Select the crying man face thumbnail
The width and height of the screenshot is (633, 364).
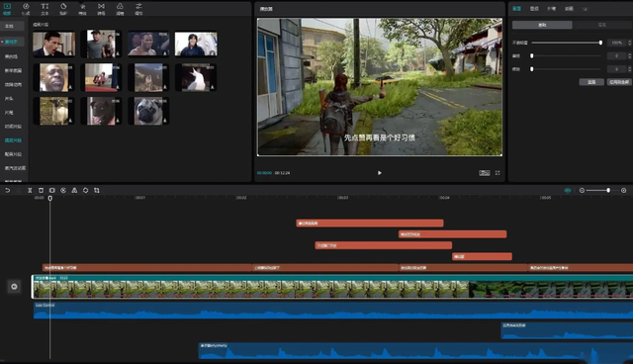[x=53, y=77]
